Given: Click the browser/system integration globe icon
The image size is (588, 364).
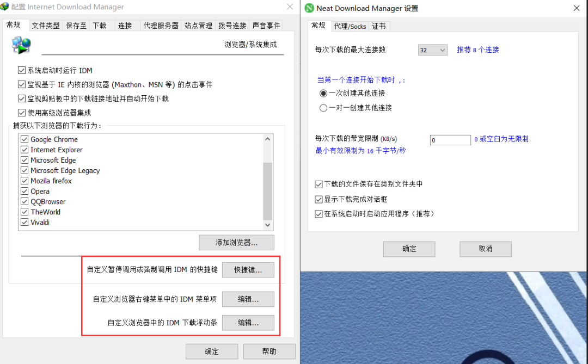Looking at the screenshot, I should click(x=21, y=45).
